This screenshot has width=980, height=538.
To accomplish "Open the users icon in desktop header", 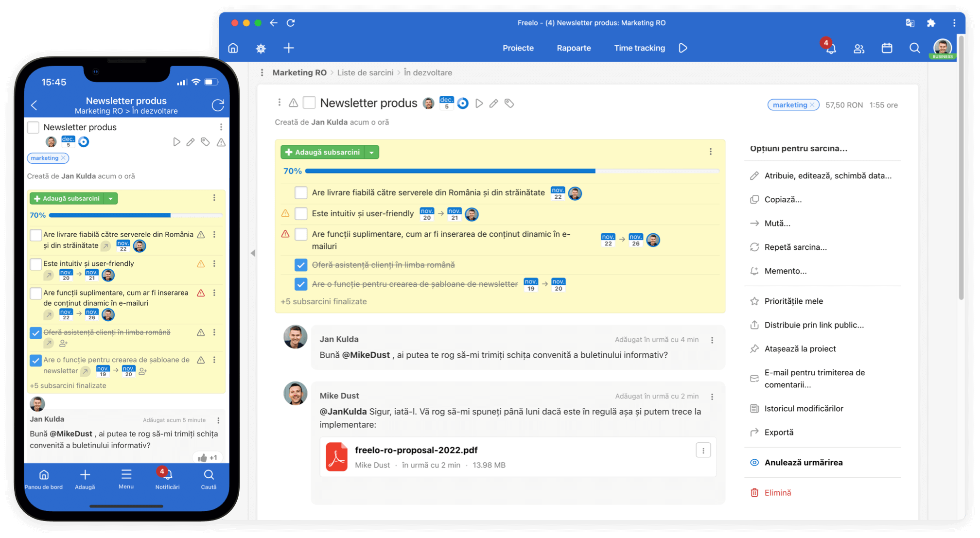I will [x=859, y=48].
